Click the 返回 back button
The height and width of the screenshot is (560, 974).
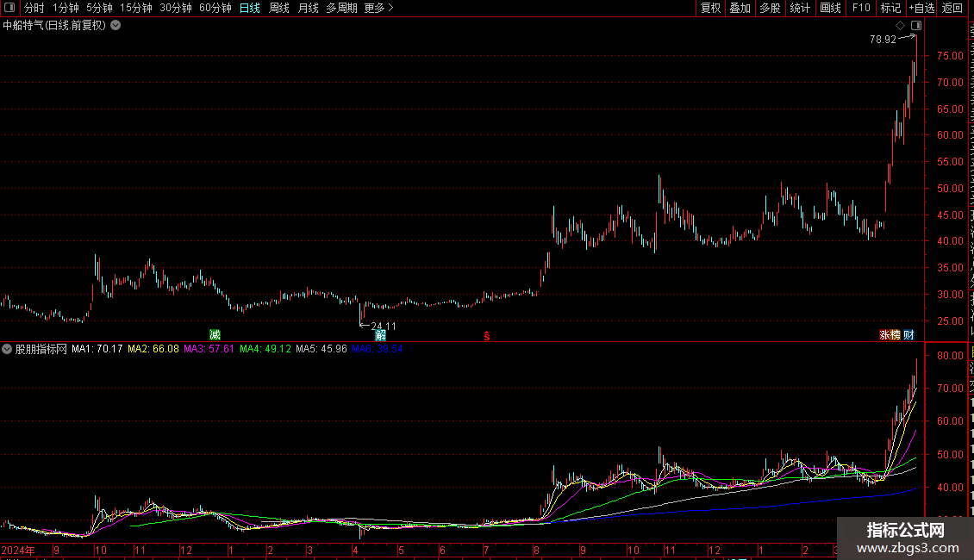tap(952, 8)
